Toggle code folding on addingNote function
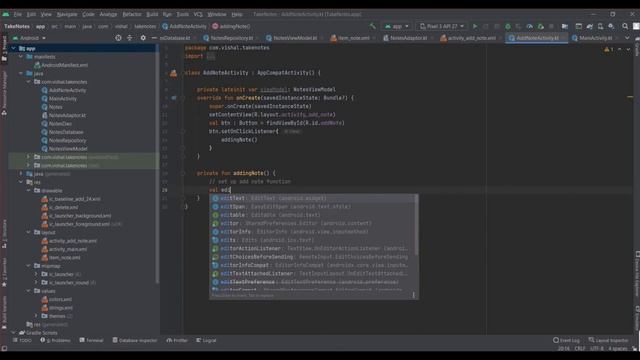The height and width of the screenshot is (360, 640). coord(182,173)
